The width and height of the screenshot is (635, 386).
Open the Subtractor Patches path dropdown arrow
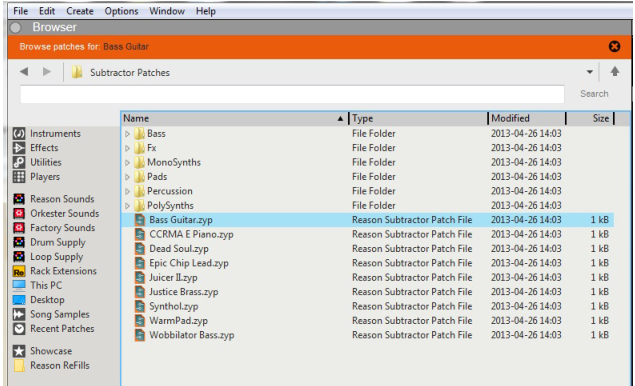[590, 72]
